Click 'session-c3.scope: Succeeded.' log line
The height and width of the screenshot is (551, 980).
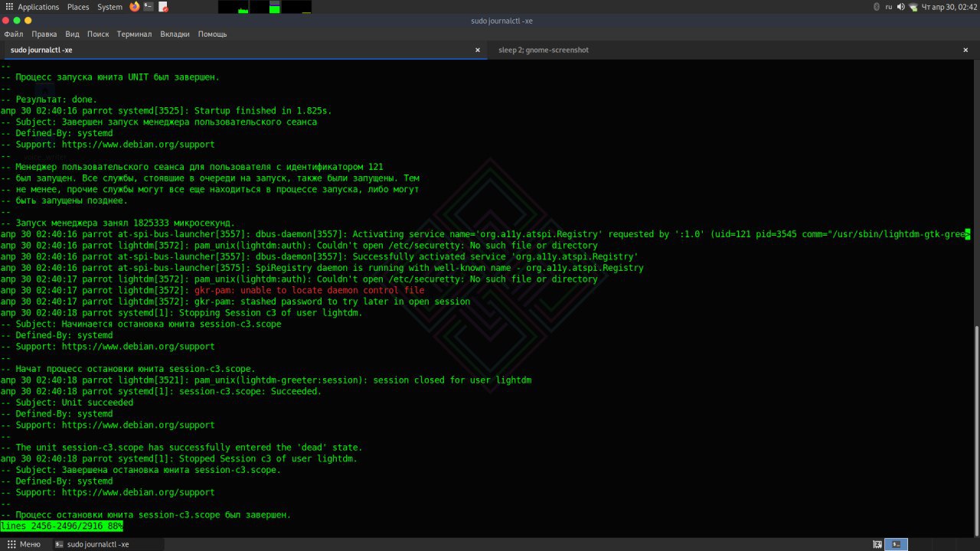pyautogui.click(x=161, y=392)
